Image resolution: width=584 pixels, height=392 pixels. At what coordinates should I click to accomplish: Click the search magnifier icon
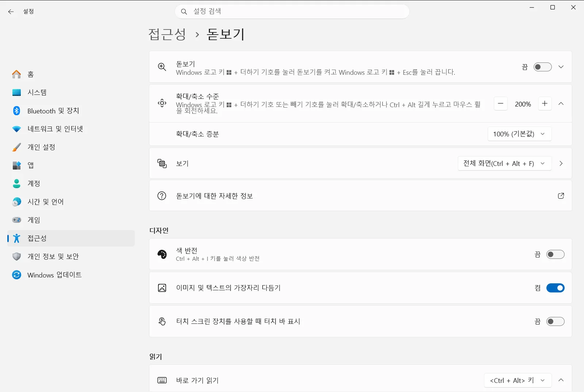[x=184, y=12]
